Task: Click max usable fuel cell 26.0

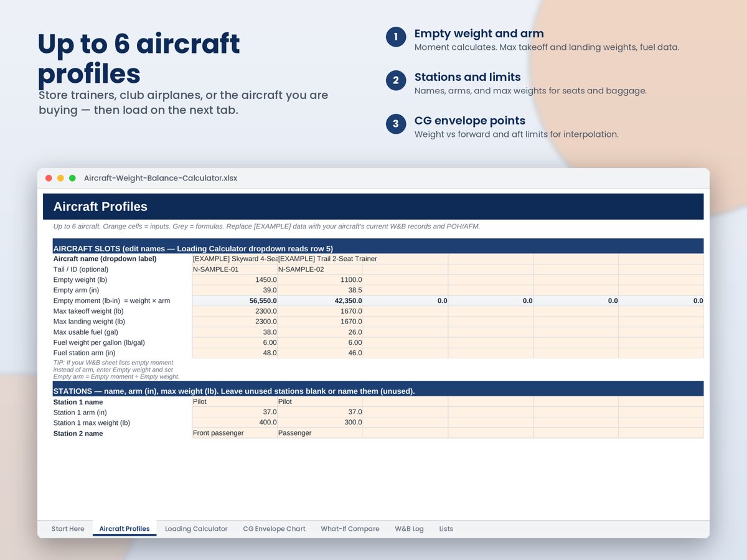Action: 320,332
